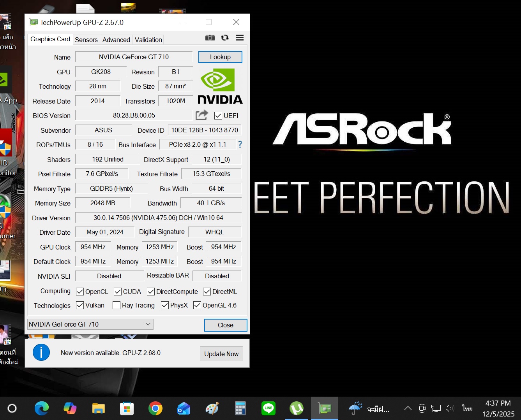This screenshot has width=521, height=420.
Task: Click the screenshot camera icon in GPU-Z
Action: [210, 38]
